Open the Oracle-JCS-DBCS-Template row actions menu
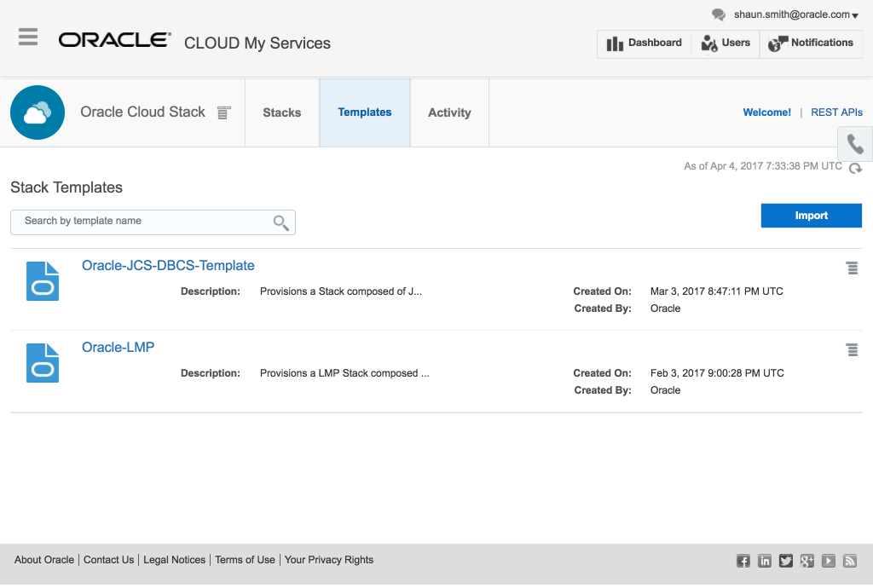 852,268
